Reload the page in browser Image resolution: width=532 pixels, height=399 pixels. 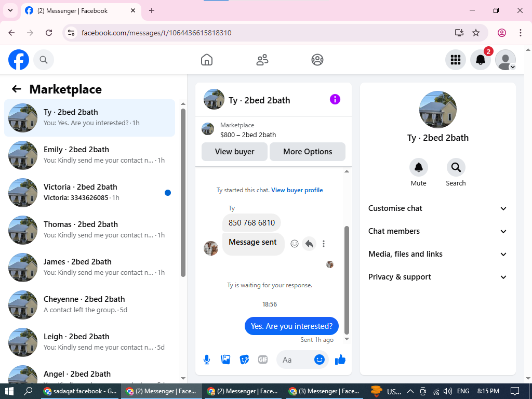pos(49,33)
